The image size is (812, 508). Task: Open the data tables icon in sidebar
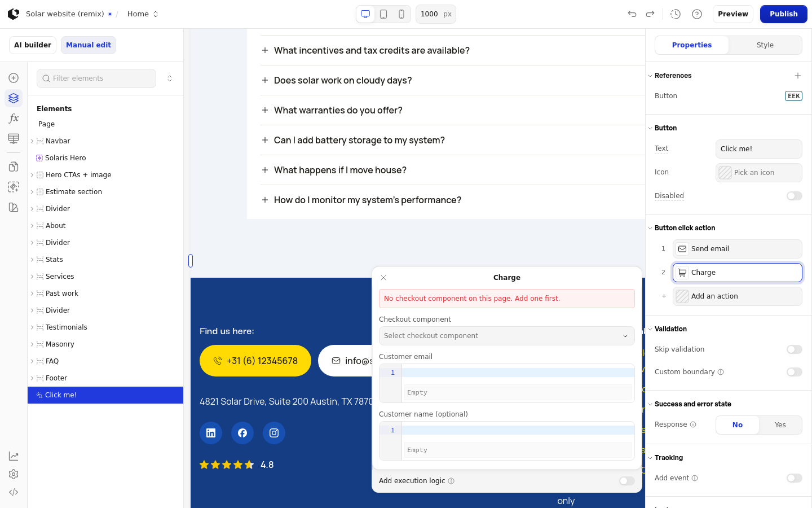[14, 139]
